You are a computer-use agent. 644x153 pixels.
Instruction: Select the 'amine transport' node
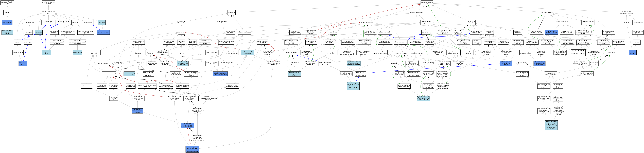[103, 63]
